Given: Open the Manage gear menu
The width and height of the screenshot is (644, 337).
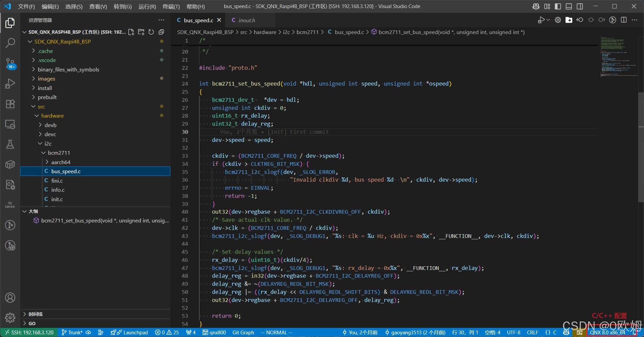Looking at the screenshot, I should 10,317.
